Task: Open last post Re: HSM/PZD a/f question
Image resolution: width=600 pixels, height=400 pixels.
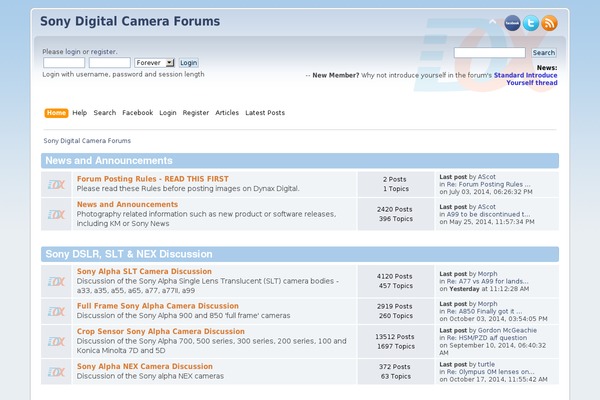Action: point(487,338)
